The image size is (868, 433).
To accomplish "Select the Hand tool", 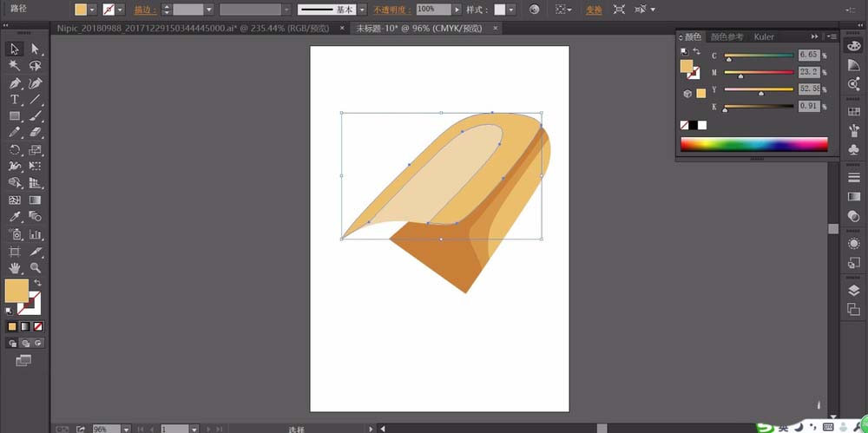I will tap(15, 267).
